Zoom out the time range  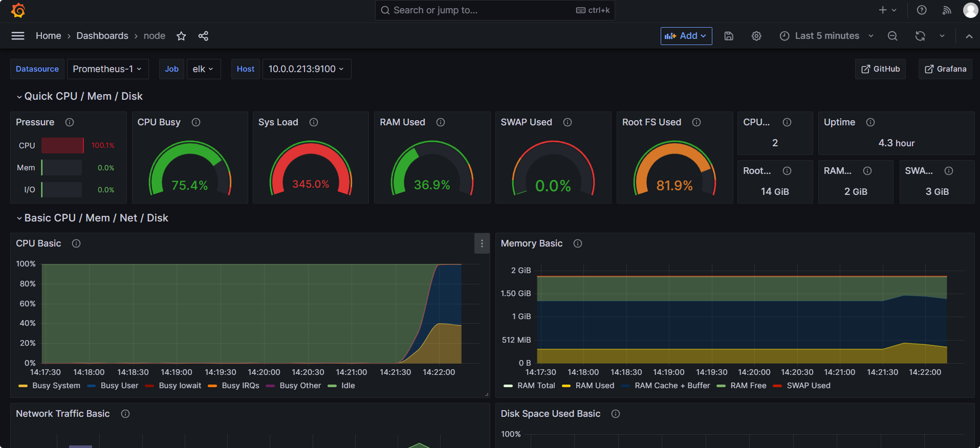892,36
